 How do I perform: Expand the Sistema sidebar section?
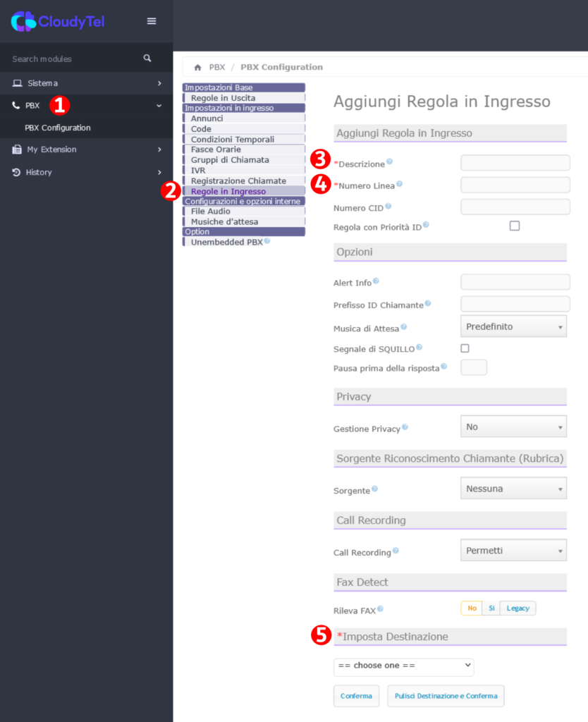point(86,83)
